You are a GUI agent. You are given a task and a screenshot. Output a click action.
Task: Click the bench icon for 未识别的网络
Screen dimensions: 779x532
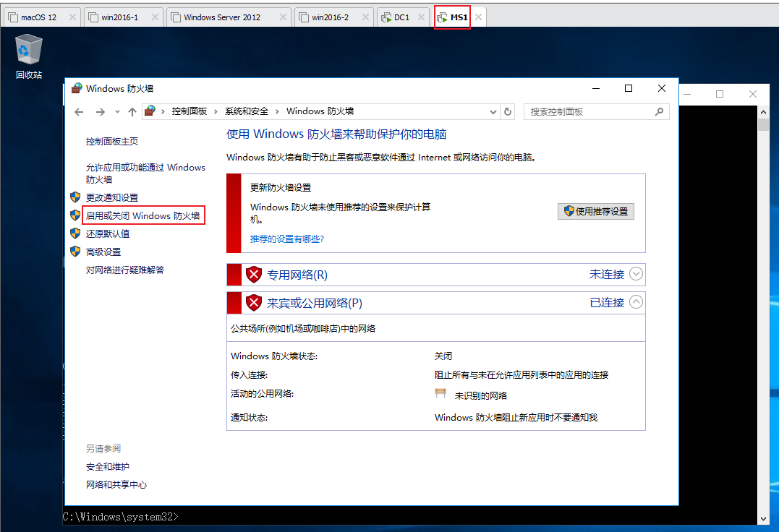440,393
